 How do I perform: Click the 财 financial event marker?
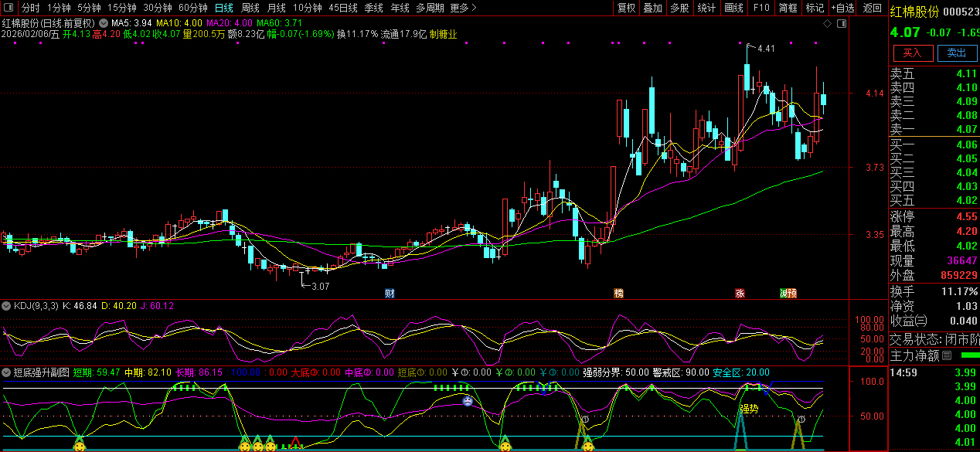pyautogui.click(x=390, y=293)
